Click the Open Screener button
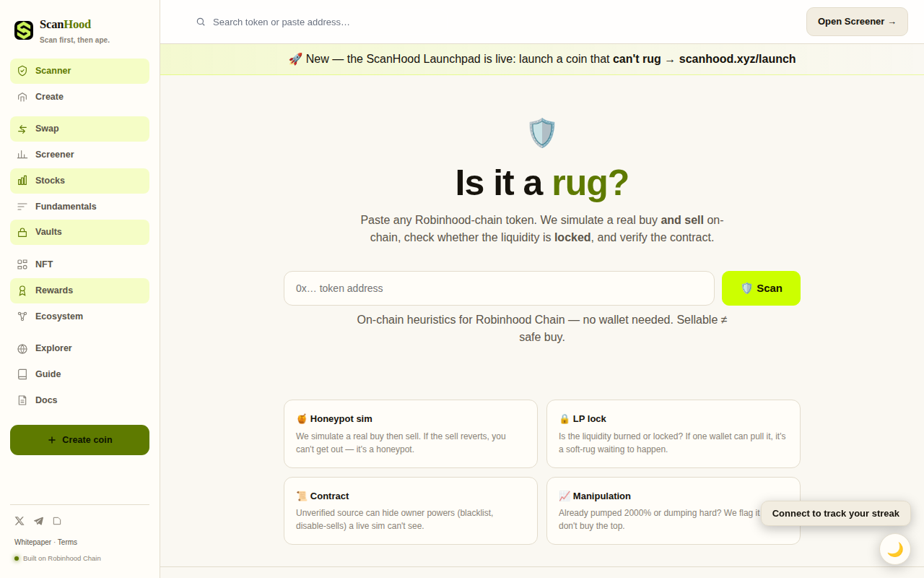Image resolution: width=924 pixels, height=578 pixels. (x=857, y=22)
